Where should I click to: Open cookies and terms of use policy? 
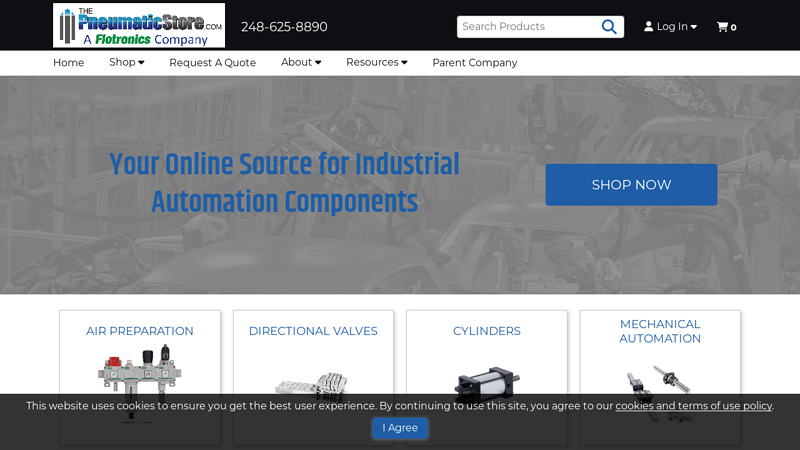pos(694,406)
